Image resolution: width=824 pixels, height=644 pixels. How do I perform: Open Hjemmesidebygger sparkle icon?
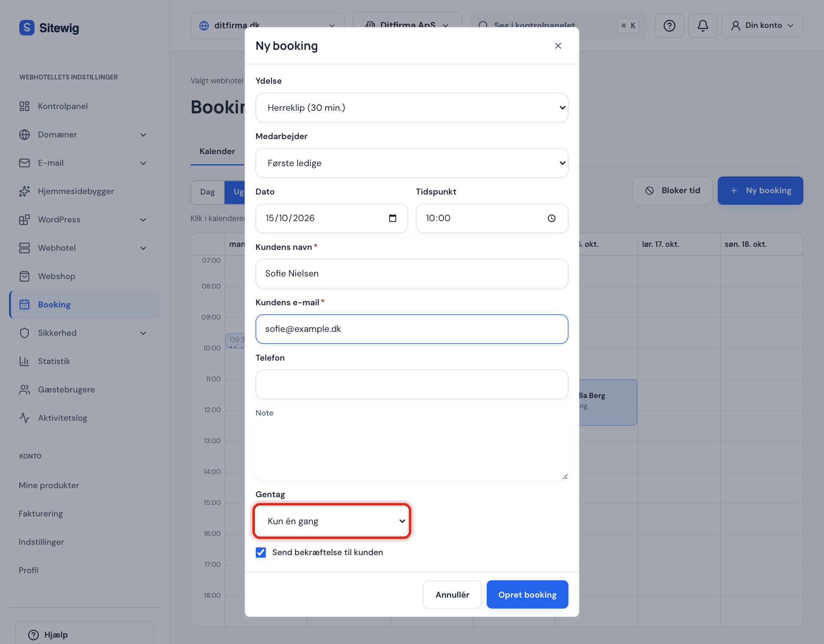tap(24, 191)
